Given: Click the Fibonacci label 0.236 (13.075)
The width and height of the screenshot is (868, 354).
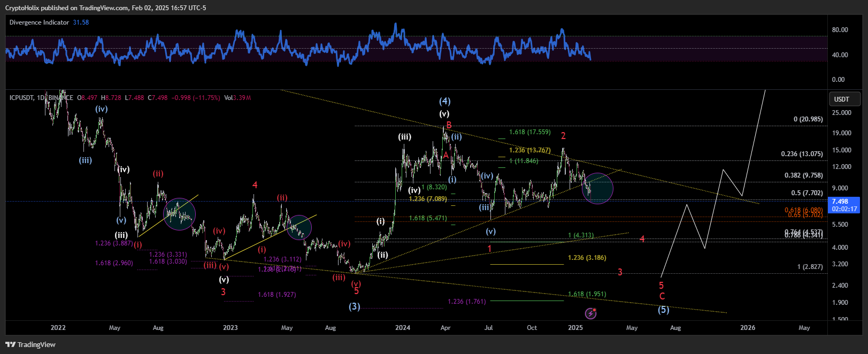Looking at the screenshot, I should click(x=802, y=154).
